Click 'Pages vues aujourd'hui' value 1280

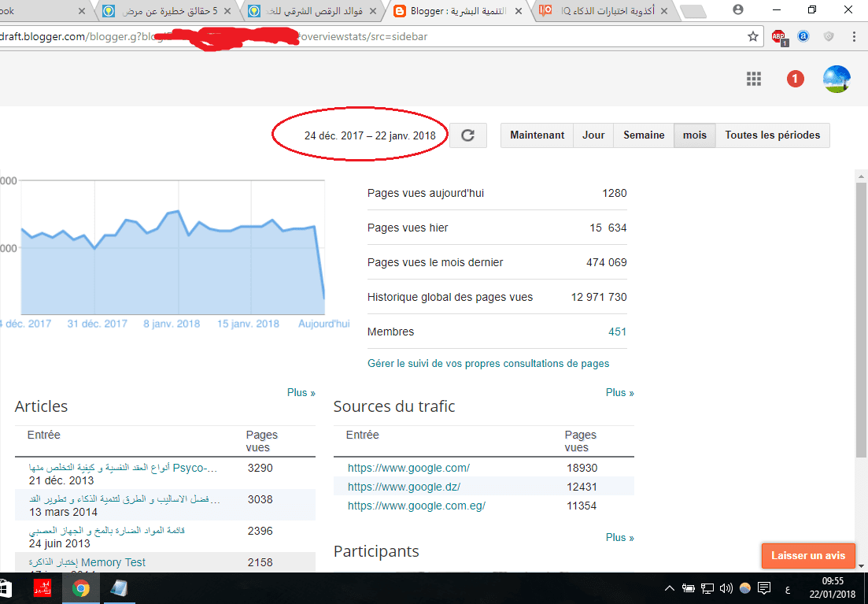pos(615,194)
